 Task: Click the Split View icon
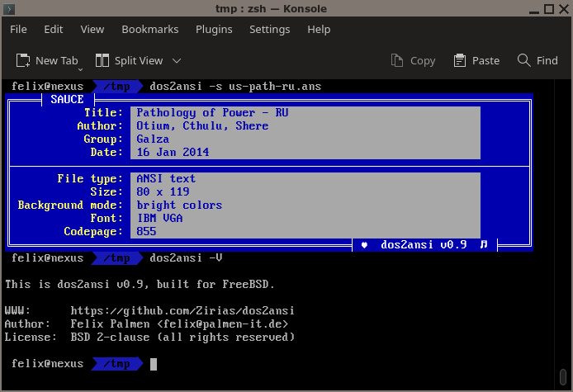coord(102,60)
